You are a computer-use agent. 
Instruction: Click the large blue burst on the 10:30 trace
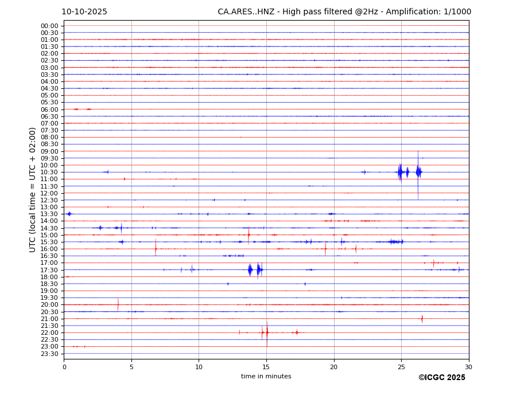coord(401,172)
